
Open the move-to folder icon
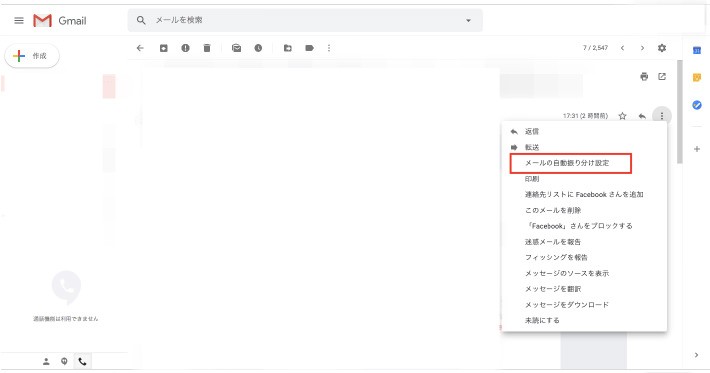click(288, 48)
